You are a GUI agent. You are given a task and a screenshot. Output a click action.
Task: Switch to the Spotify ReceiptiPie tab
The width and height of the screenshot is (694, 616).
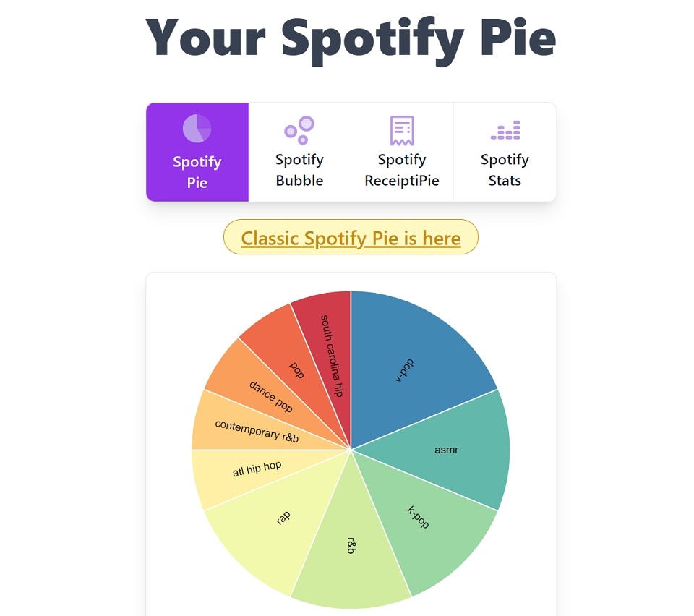pyautogui.click(x=402, y=152)
